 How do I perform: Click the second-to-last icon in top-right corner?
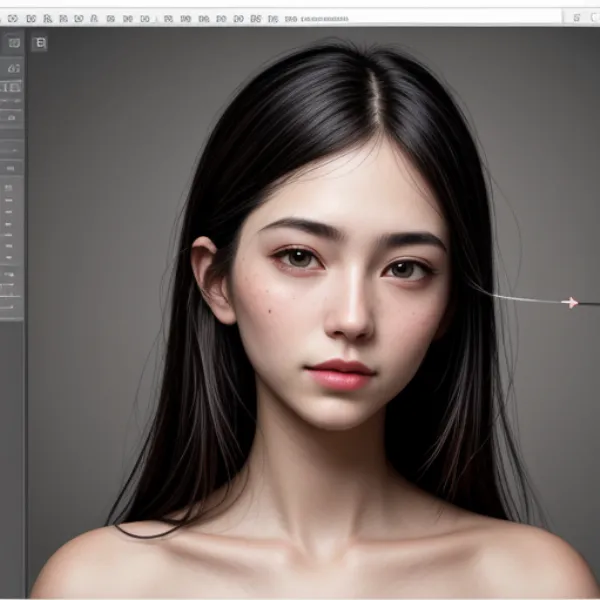tap(575, 18)
